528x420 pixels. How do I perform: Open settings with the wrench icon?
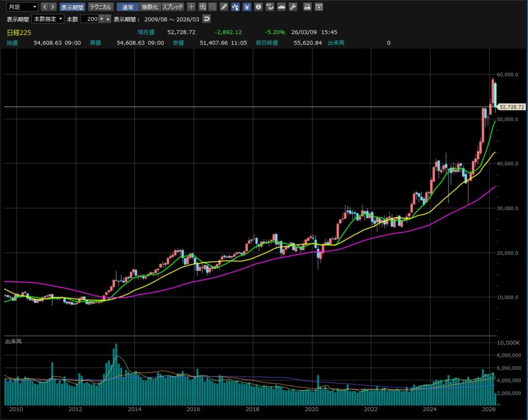(x=293, y=7)
